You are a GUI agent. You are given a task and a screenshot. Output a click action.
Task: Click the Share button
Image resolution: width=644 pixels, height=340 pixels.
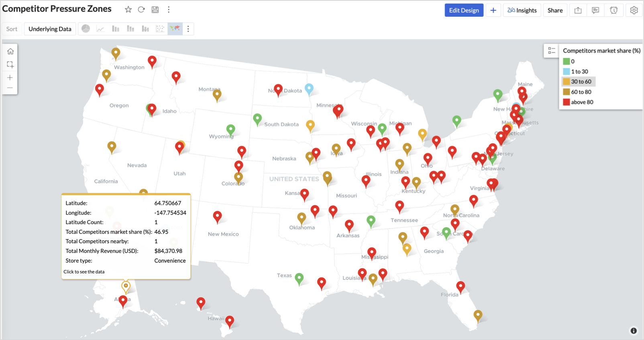555,10
